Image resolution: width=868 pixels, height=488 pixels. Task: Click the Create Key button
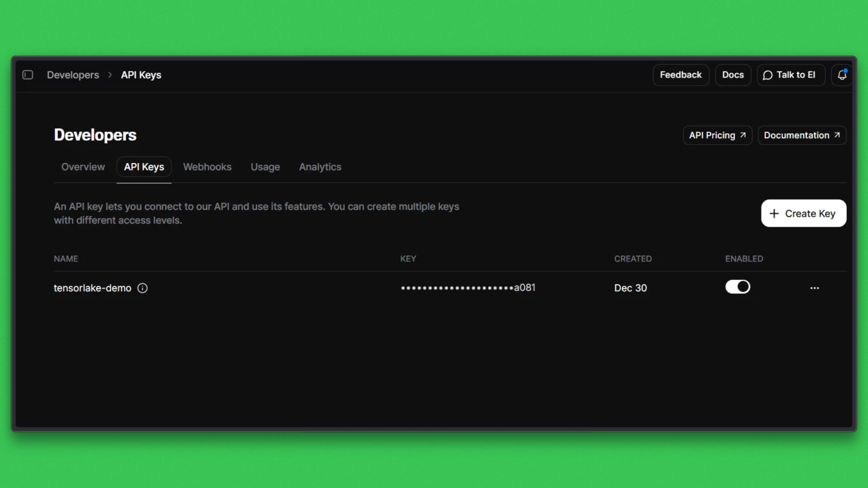(803, 213)
